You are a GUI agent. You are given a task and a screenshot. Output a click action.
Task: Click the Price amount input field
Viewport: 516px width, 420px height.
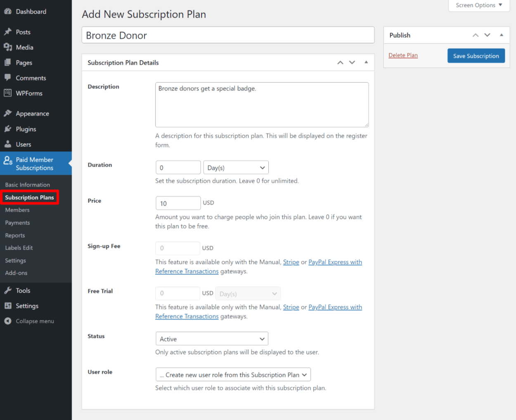coord(178,203)
